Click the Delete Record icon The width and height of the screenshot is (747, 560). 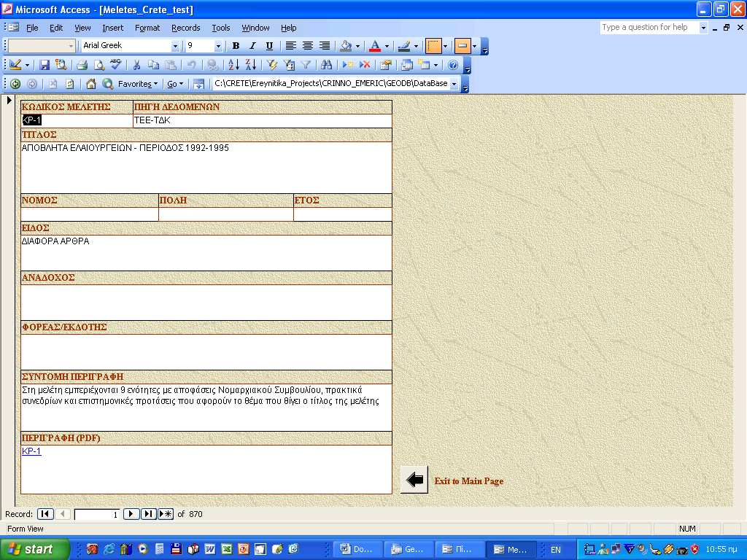point(365,65)
